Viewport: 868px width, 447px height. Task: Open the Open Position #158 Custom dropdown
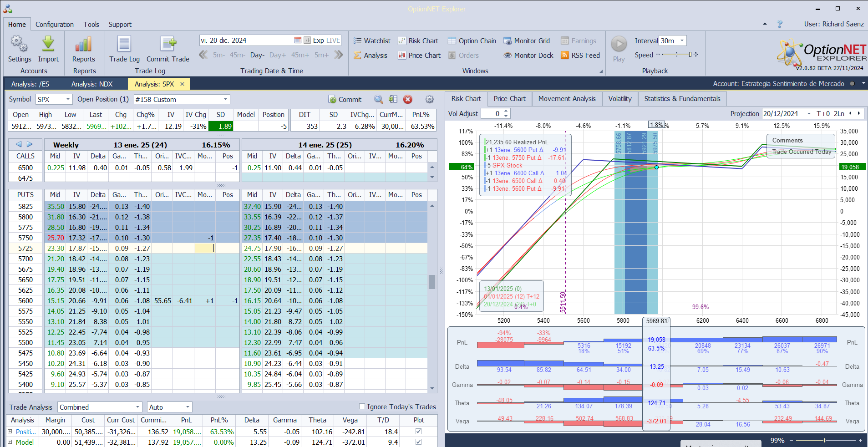click(225, 99)
